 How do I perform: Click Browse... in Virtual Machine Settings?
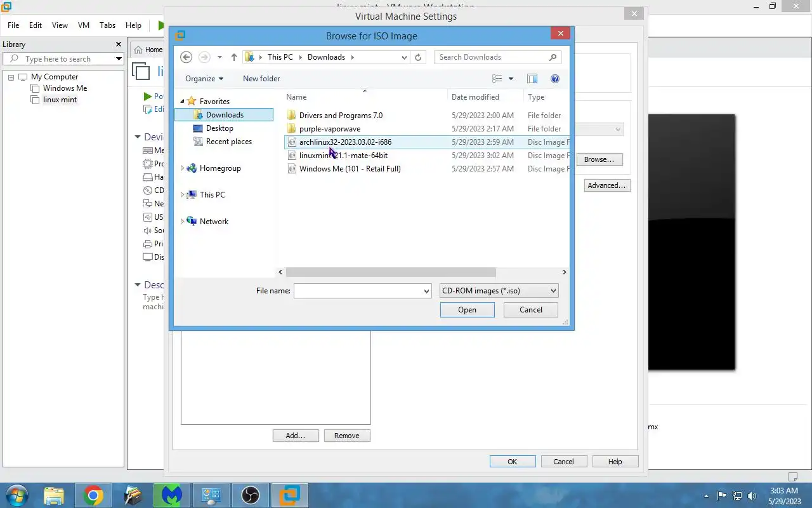pos(599,159)
